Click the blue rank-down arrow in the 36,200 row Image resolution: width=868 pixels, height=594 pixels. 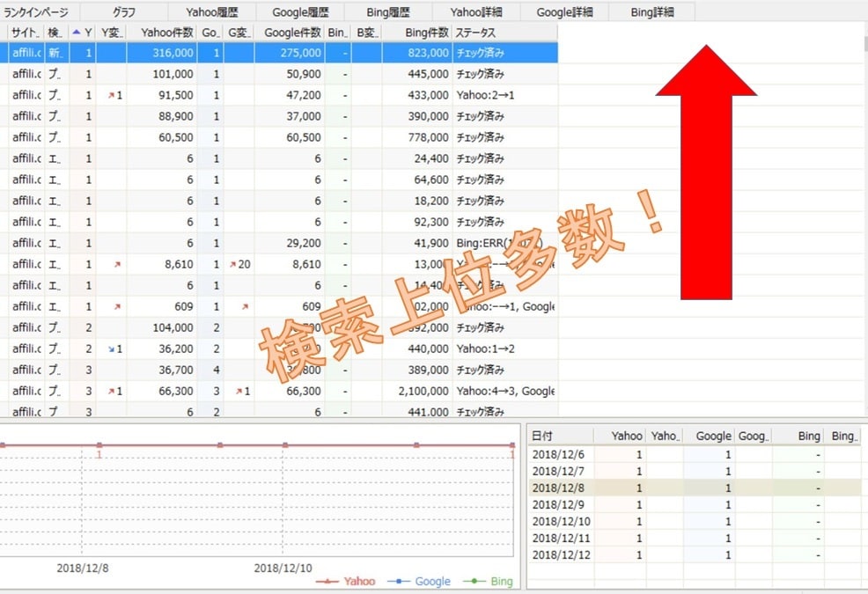coord(111,348)
